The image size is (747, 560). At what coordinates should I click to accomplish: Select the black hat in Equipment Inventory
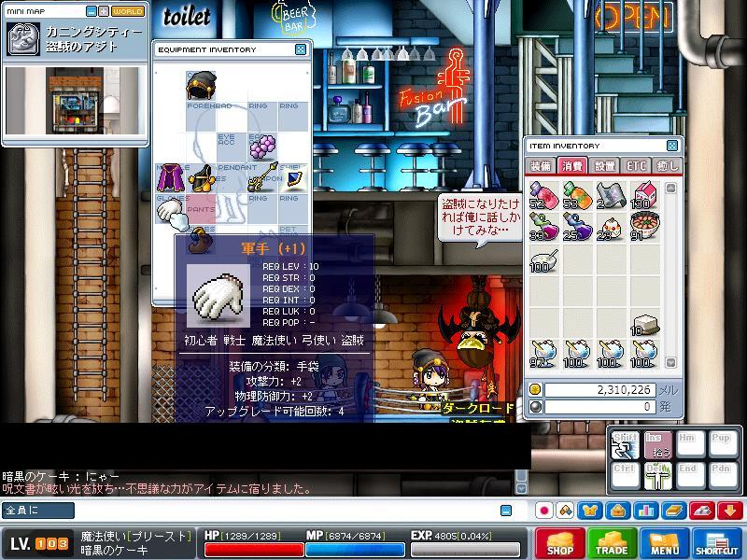[x=201, y=85]
